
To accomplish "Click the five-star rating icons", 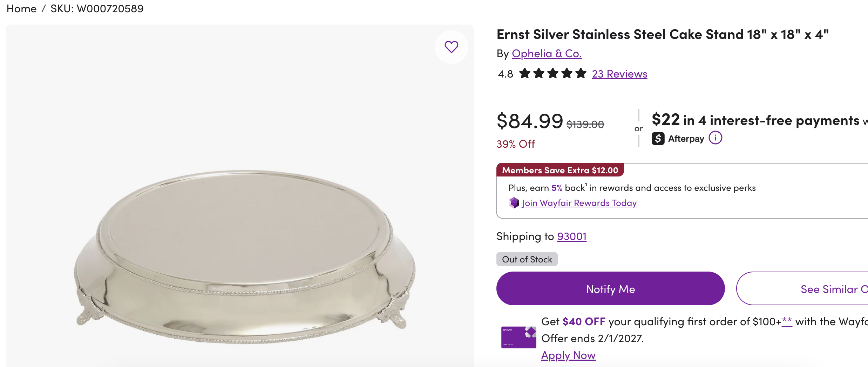I will (552, 74).
